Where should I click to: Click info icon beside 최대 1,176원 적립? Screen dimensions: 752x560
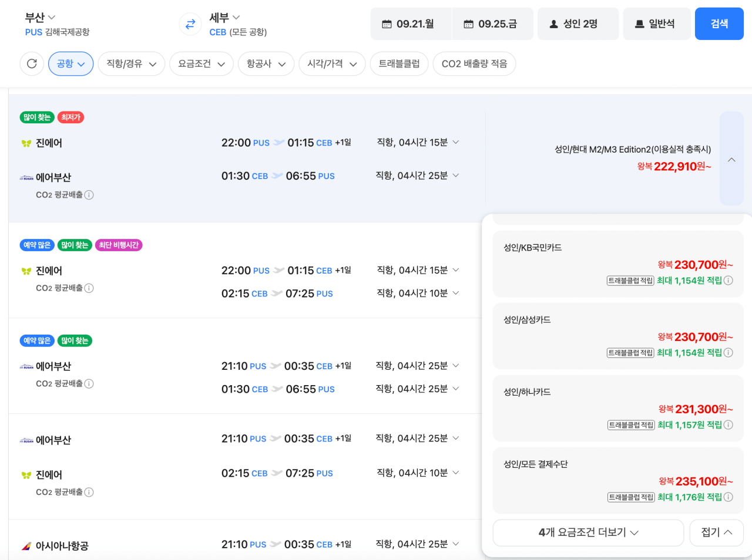(x=728, y=497)
